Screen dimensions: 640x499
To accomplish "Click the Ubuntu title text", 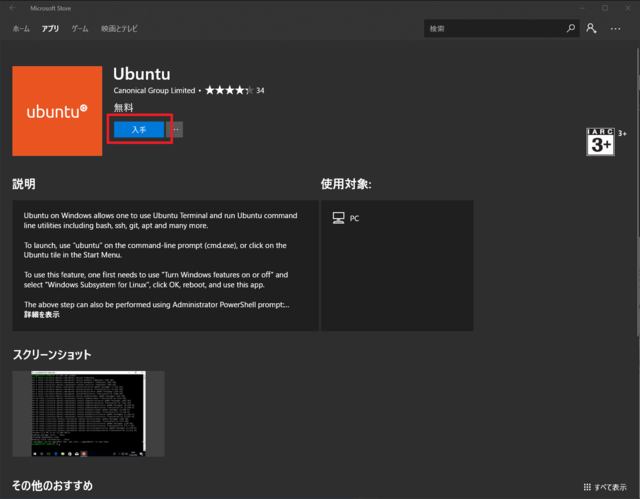I will coord(142,74).
